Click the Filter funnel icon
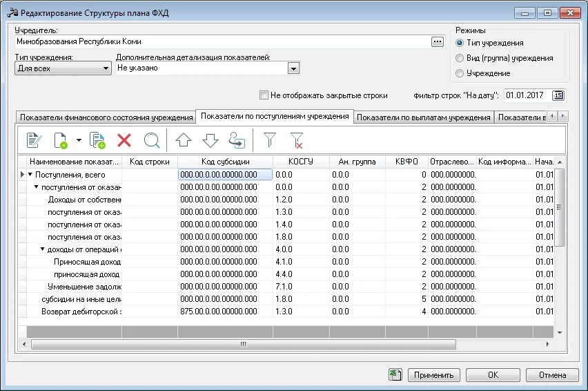 270,140
